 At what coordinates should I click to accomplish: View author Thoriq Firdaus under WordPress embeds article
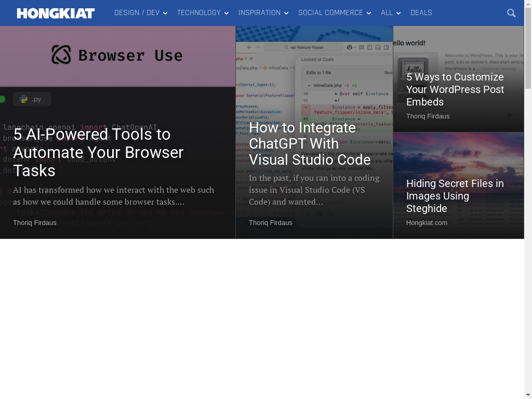point(428,116)
